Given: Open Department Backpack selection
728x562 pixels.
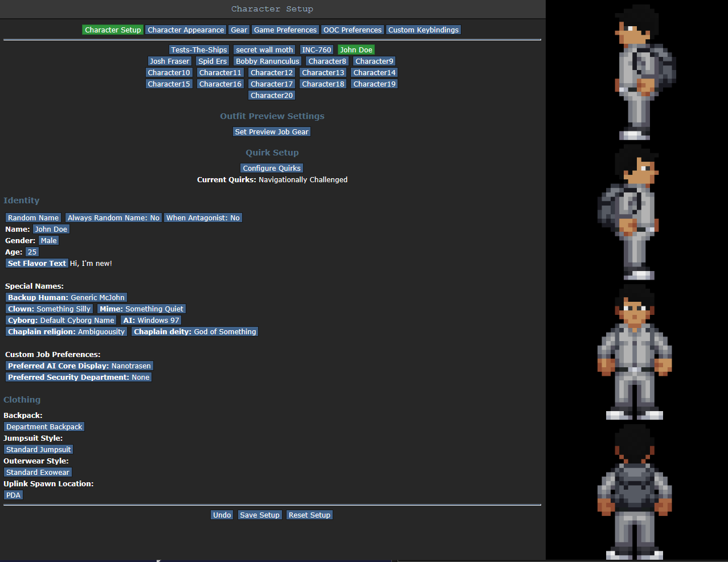Looking at the screenshot, I should pyautogui.click(x=44, y=426).
